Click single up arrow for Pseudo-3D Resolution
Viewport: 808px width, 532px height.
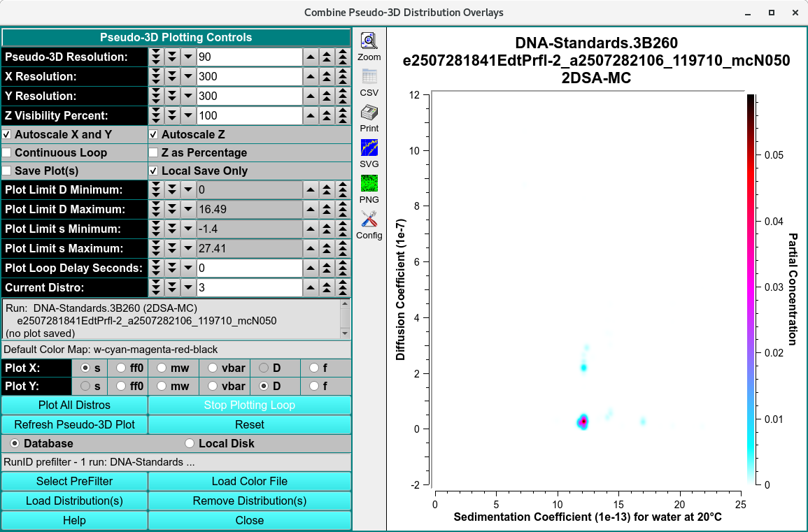[x=311, y=57]
